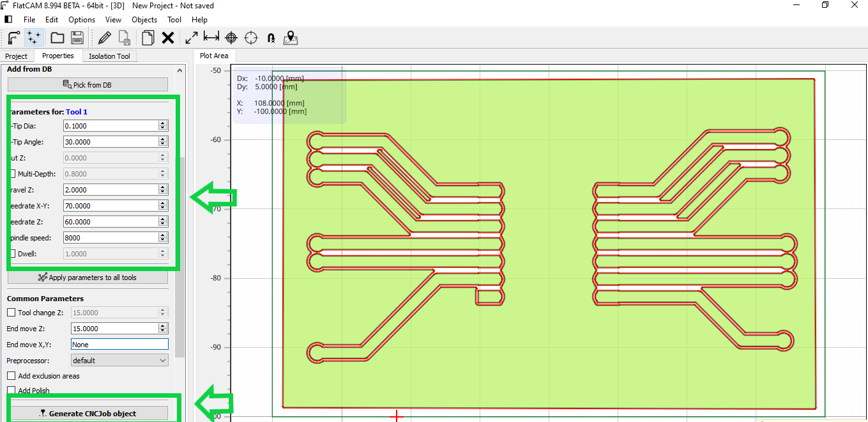Adjust Spindle speed spinner arrows

163,238
